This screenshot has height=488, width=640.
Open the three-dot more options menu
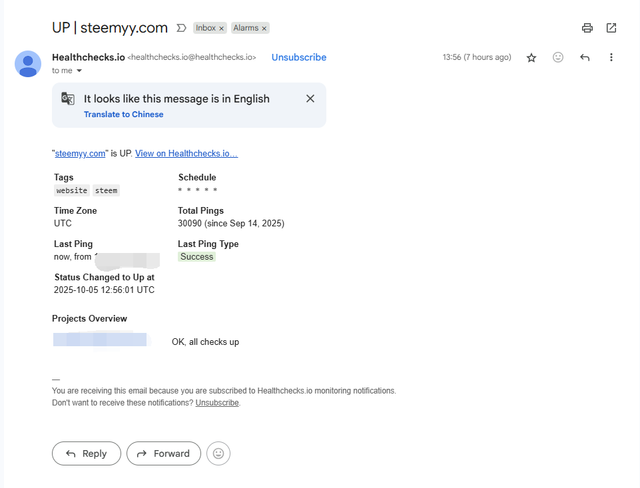[x=611, y=58]
